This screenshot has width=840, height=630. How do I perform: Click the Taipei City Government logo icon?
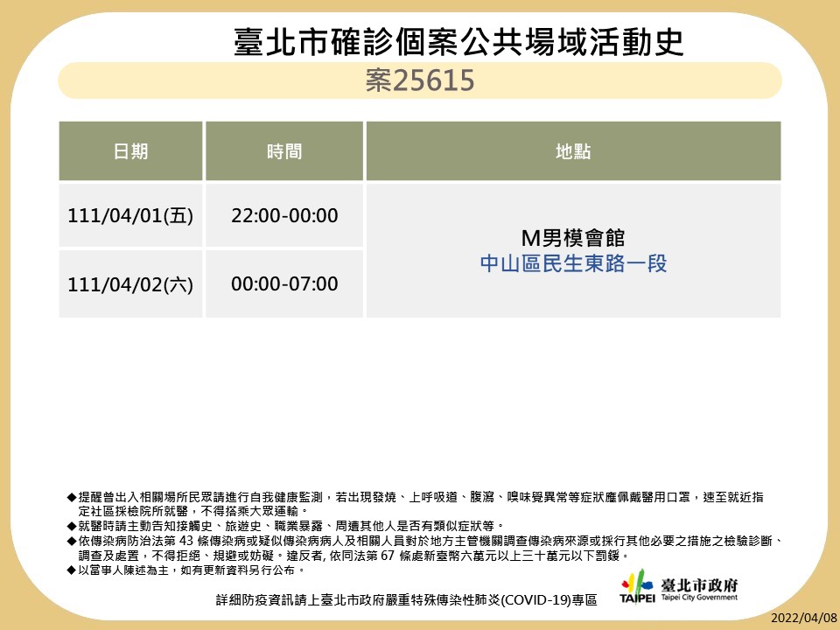tap(638, 586)
